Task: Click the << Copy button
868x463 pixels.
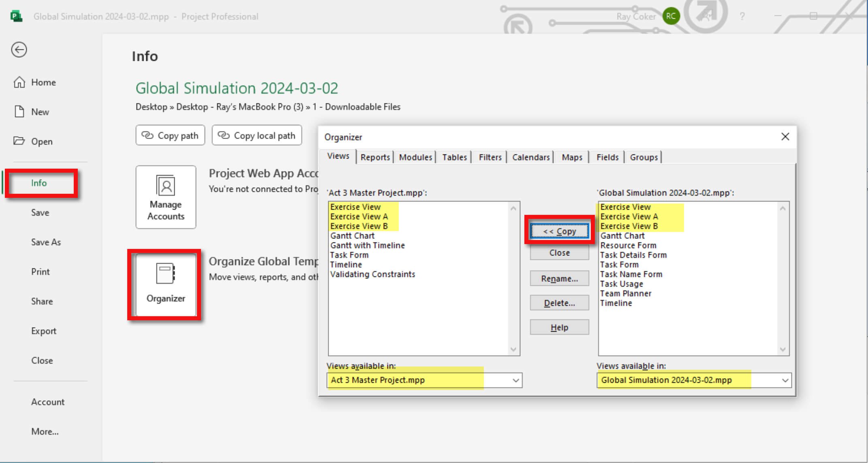Action: pyautogui.click(x=560, y=231)
